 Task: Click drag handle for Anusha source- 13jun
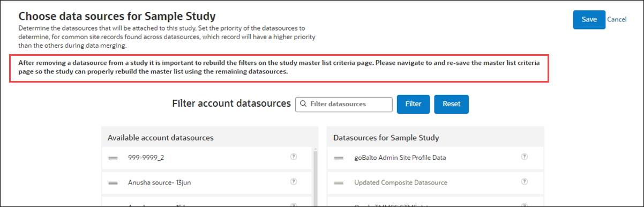113,183
